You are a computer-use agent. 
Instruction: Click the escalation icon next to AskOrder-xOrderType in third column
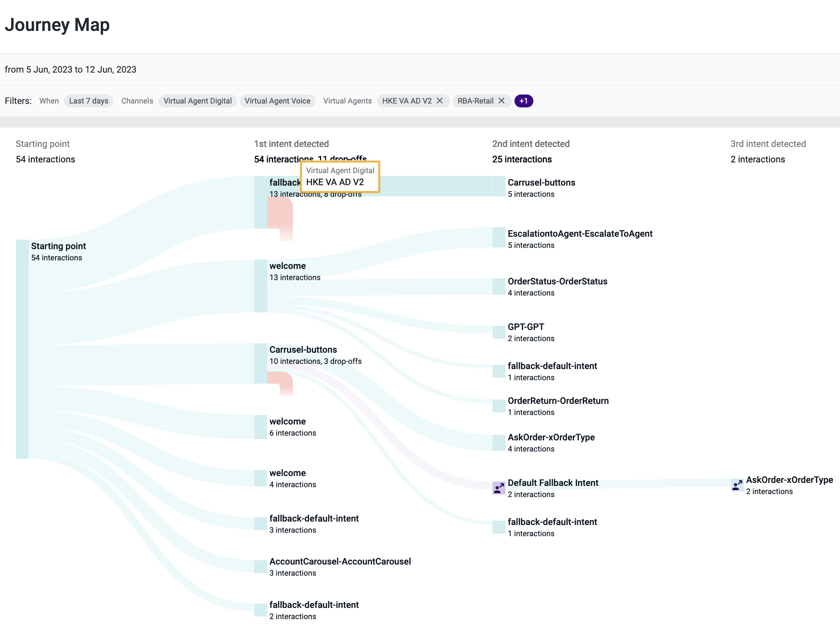pyautogui.click(x=737, y=485)
